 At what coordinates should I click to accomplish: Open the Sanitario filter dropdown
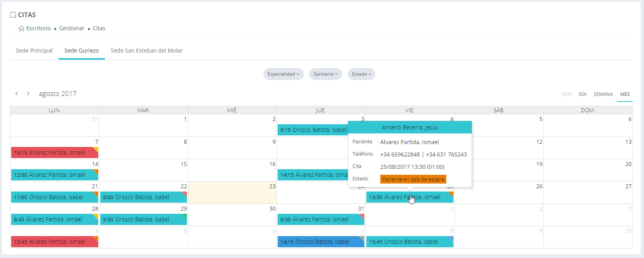pos(325,74)
